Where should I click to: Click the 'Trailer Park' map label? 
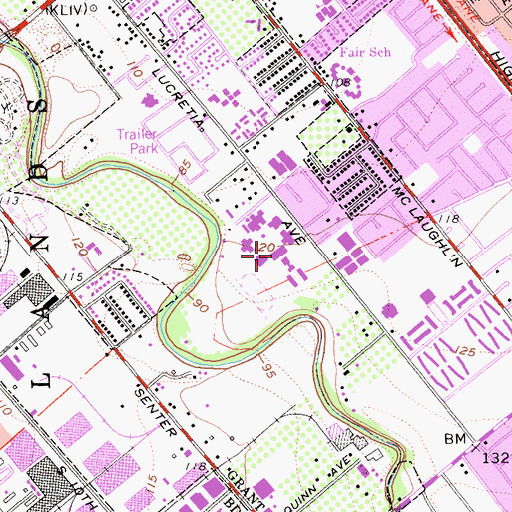(137, 141)
